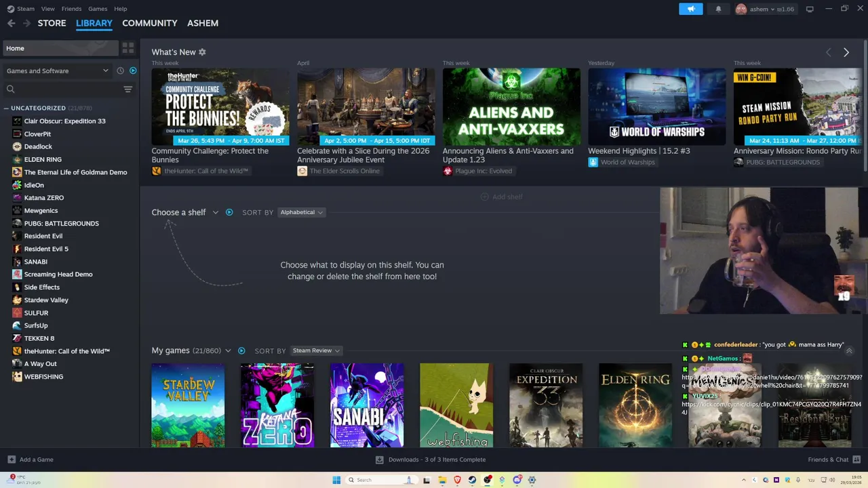Click Add a Game text

(37, 460)
